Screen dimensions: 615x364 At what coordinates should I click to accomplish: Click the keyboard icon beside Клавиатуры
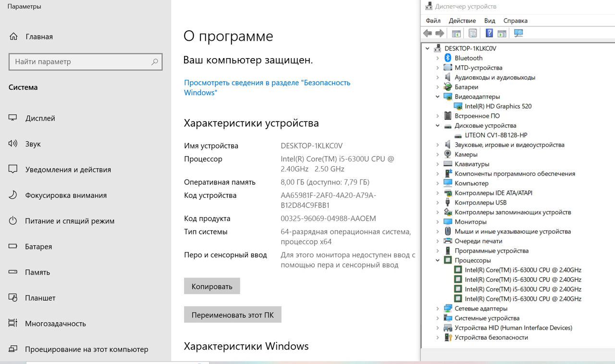coord(448,164)
